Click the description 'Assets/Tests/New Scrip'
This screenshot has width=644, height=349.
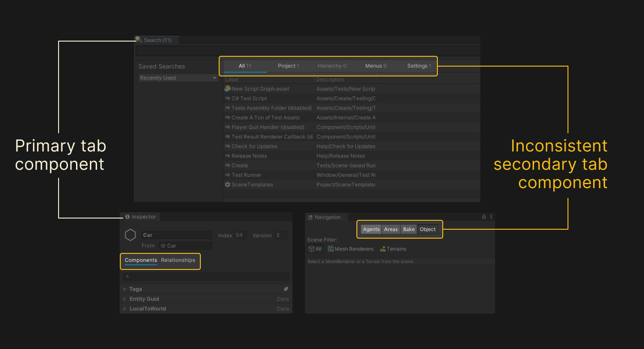tap(346, 89)
